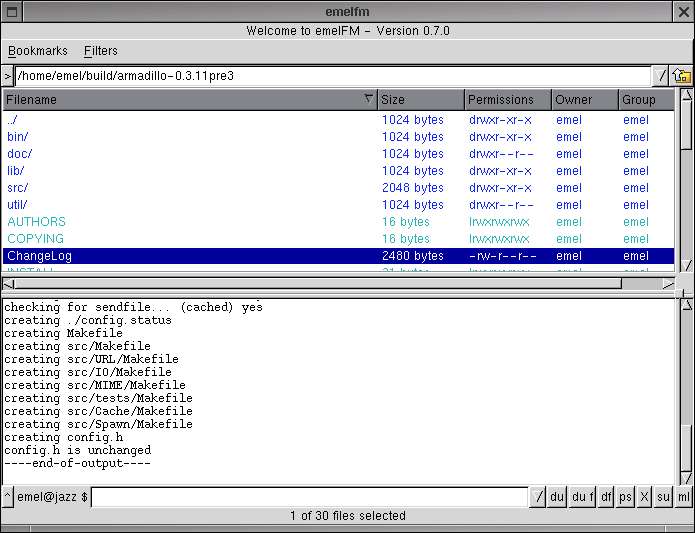The width and height of the screenshot is (695, 533).
Task: Click the up arrow beside command prompt
Action: (x=8, y=497)
